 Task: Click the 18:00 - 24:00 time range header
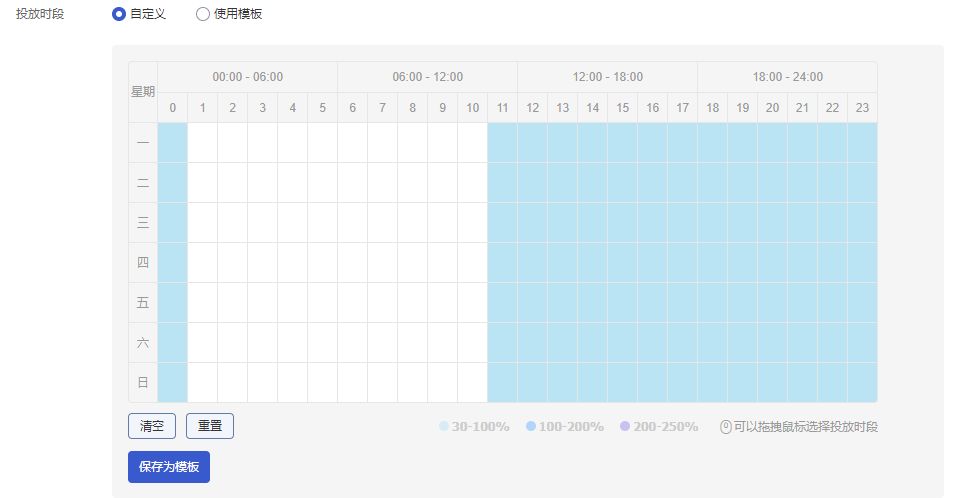(787, 77)
